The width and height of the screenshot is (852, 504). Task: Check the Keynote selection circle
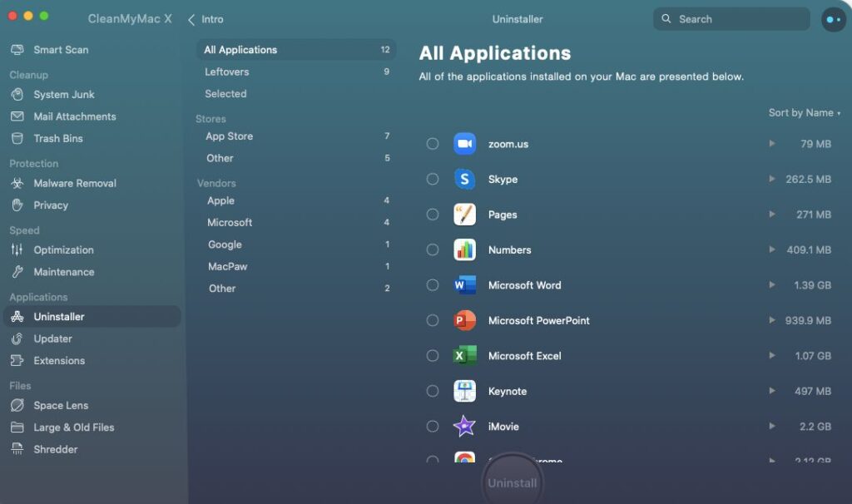(x=433, y=391)
